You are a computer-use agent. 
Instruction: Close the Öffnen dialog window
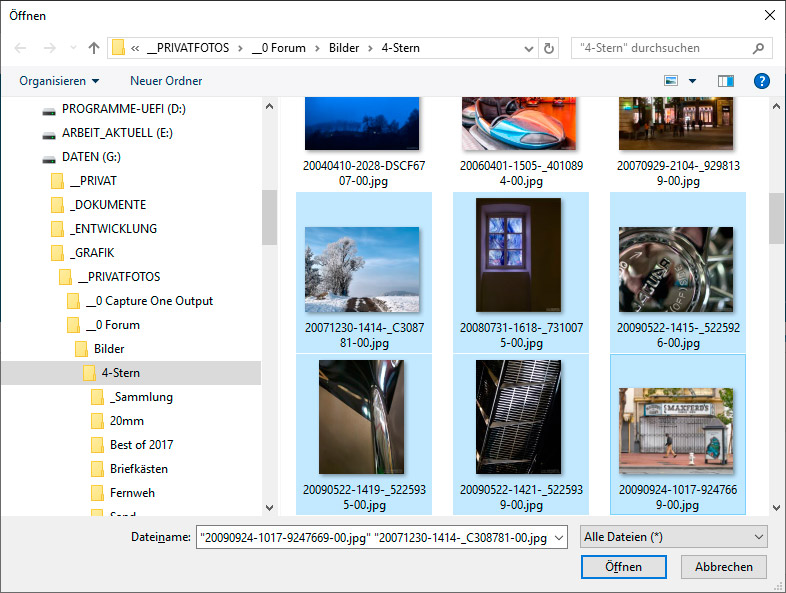[770, 16]
